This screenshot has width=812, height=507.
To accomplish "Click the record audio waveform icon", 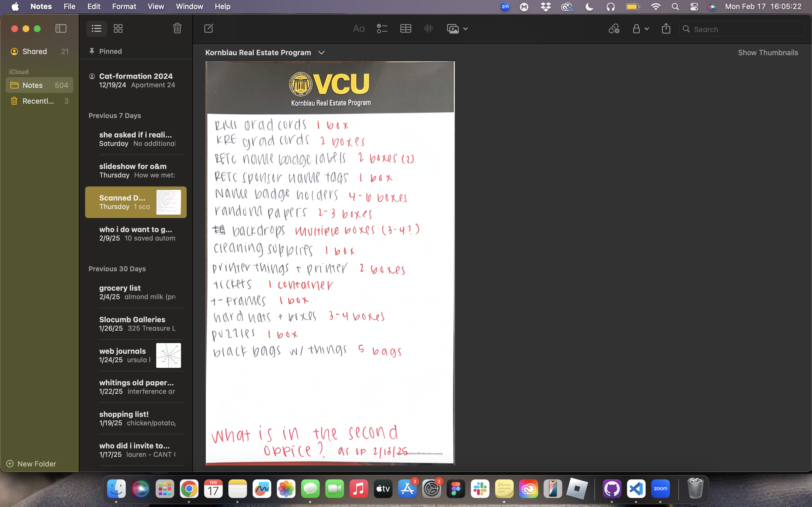I will (428, 29).
